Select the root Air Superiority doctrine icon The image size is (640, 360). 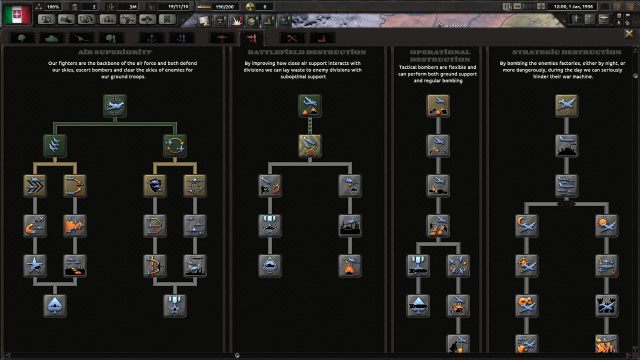pos(115,106)
